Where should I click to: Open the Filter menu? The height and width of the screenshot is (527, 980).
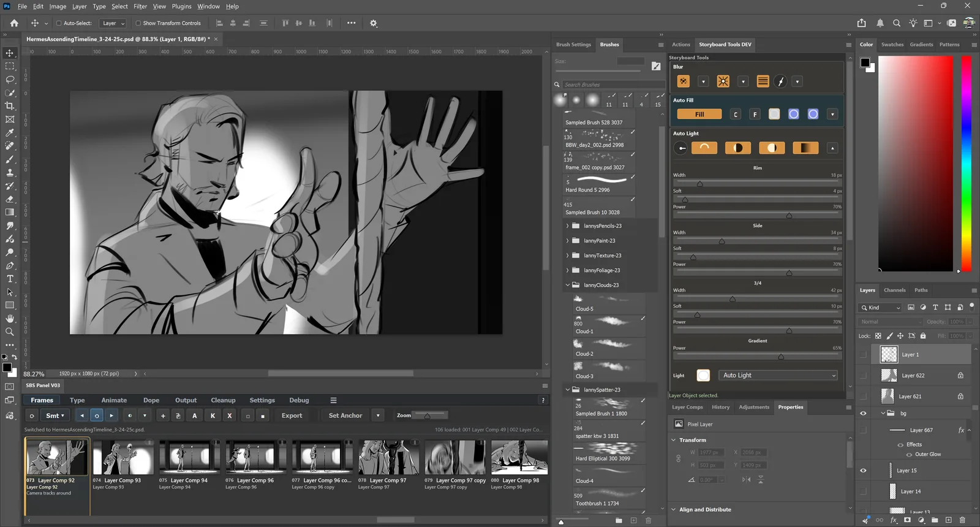[x=140, y=6]
